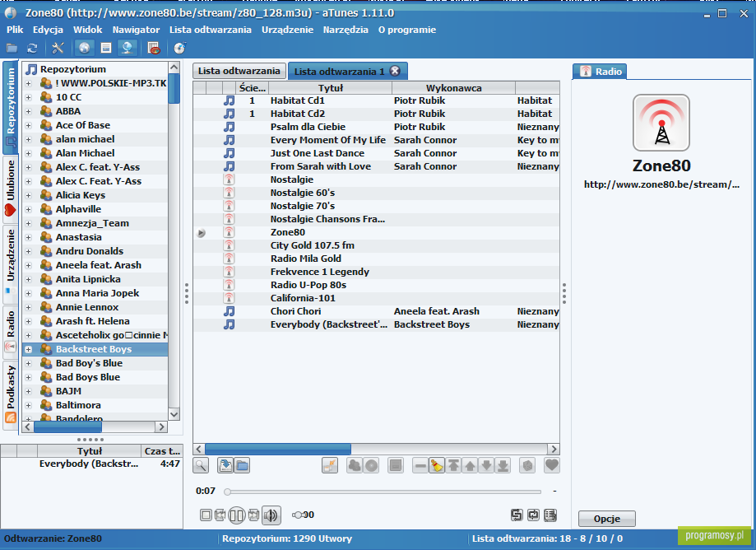
Task: Toggle repeat playback mode
Action: pyautogui.click(x=533, y=515)
